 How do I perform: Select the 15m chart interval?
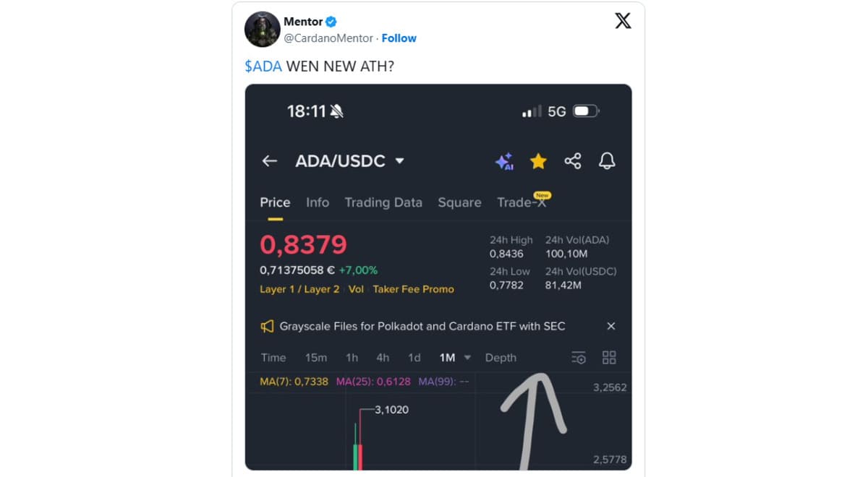pyautogui.click(x=316, y=358)
